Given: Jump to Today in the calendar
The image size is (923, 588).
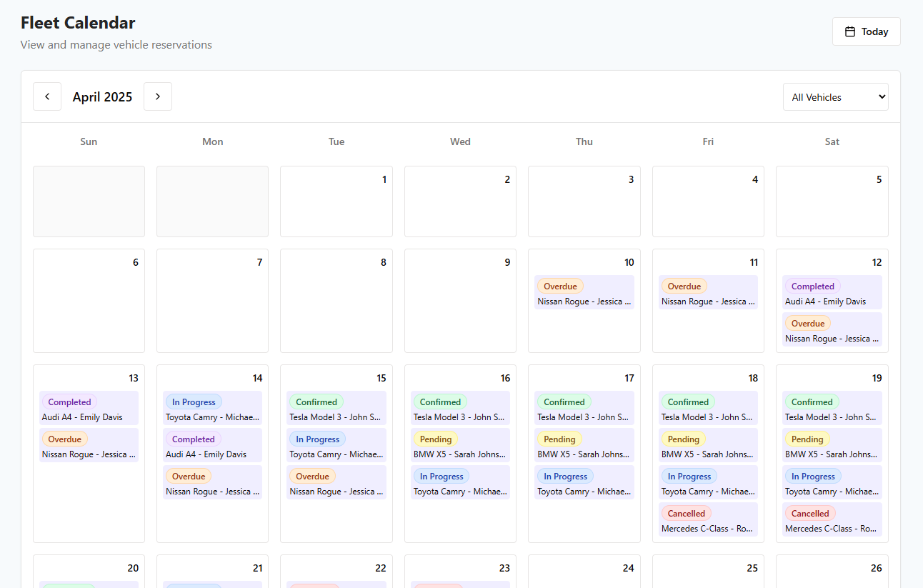Looking at the screenshot, I should tap(867, 31).
